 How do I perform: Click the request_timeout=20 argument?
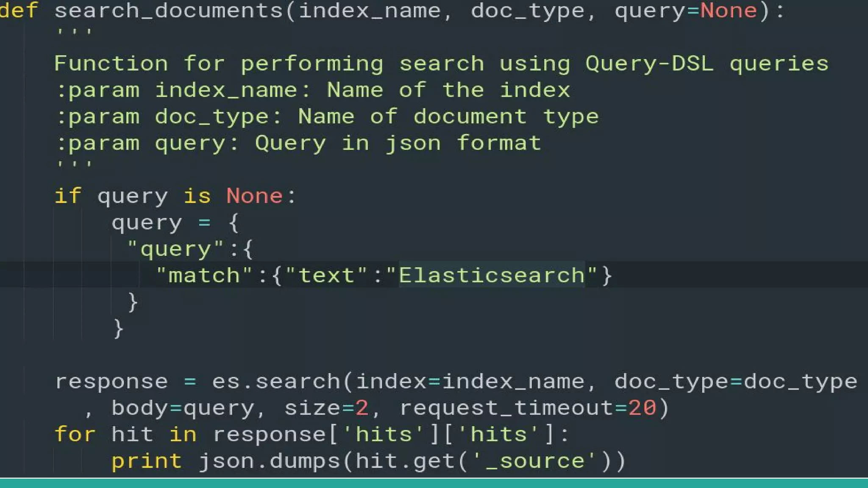[528, 408]
